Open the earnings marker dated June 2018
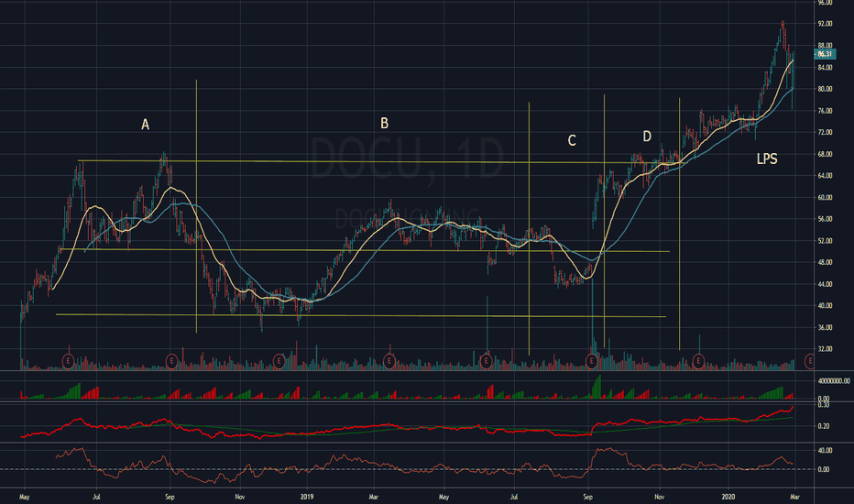This screenshot has width=854, height=504. [x=68, y=361]
